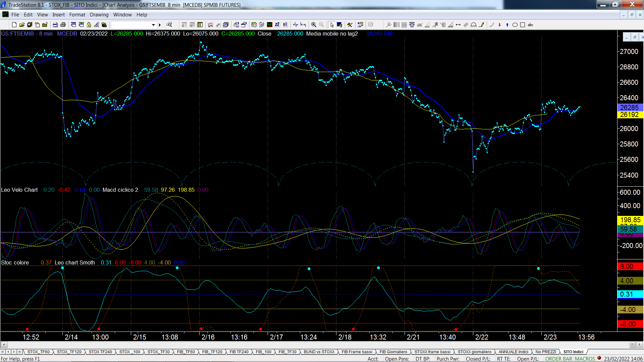Select the Fibonacci calculator drawing tool
644x362 pixels.
click(412, 25)
